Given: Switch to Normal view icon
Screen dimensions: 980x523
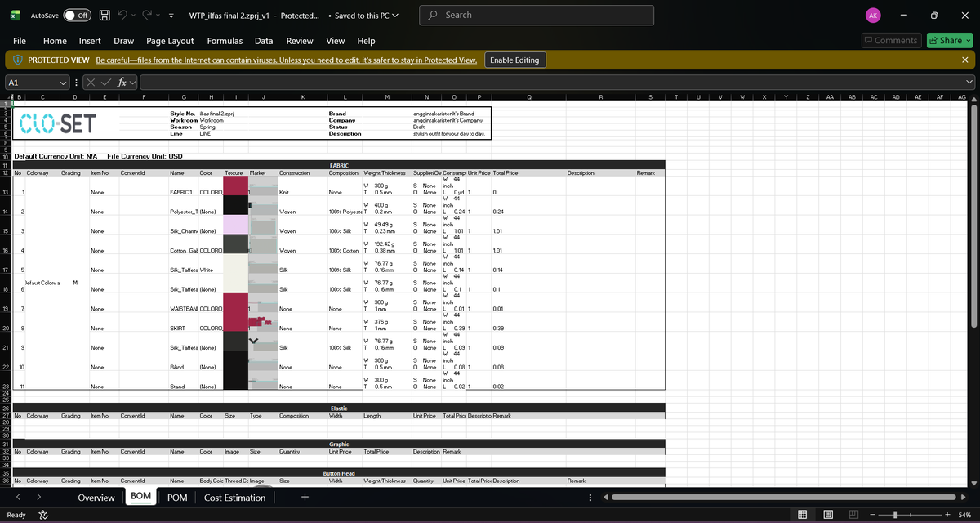Looking at the screenshot, I should coord(803,515).
